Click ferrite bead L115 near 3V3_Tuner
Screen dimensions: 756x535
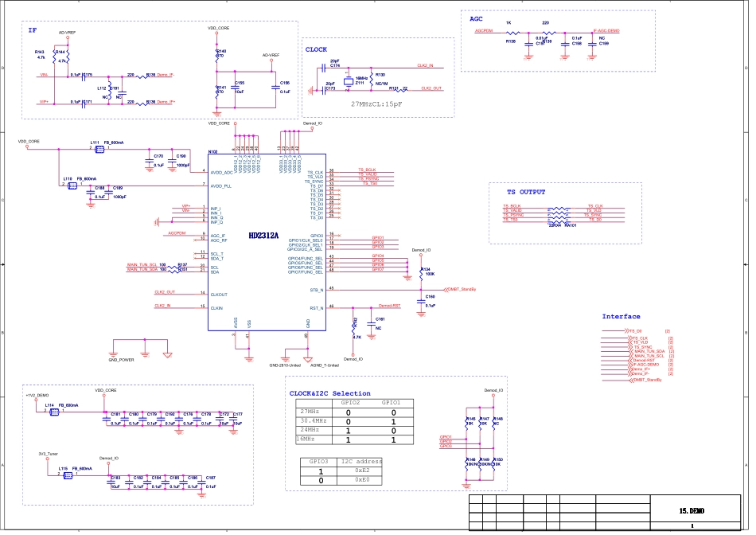[x=63, y=475]
